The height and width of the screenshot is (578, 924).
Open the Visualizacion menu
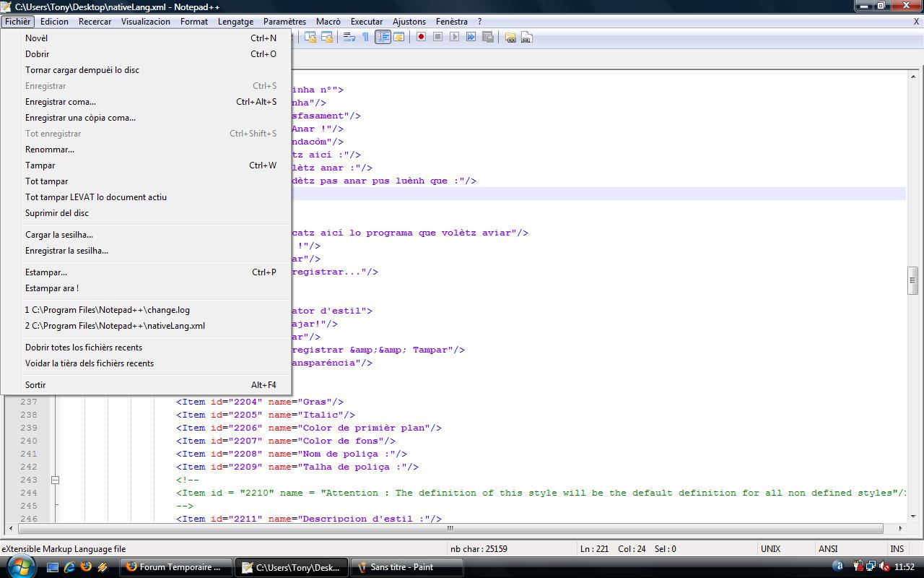146,22
